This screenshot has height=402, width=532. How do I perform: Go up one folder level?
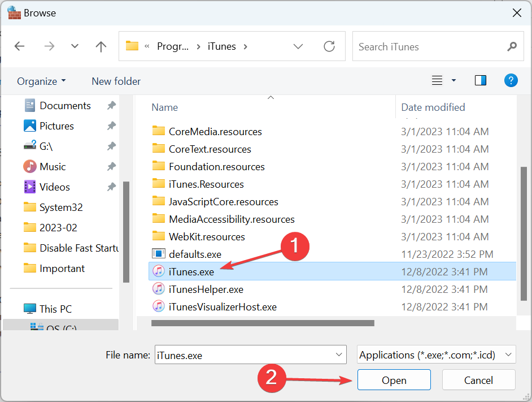tap(101, 46)
